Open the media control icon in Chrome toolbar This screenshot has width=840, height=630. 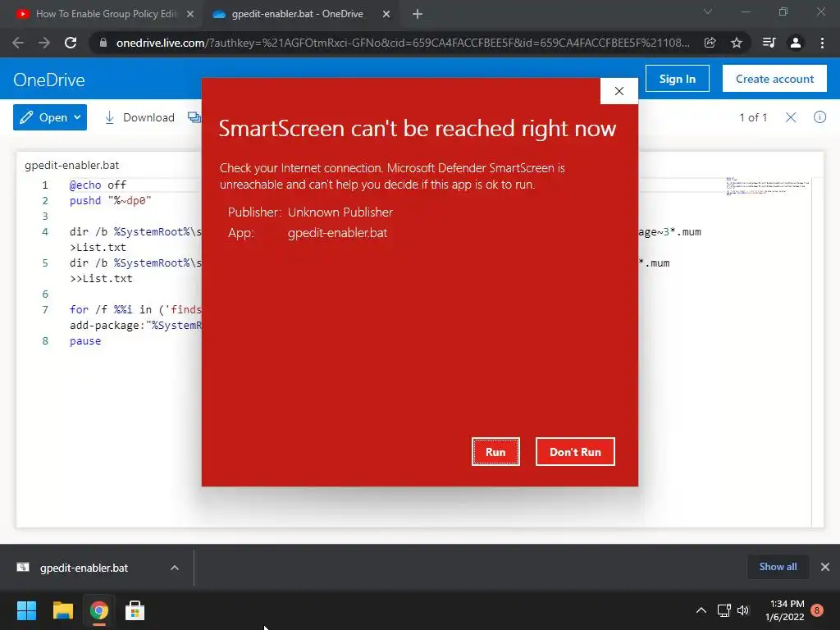point(769,43)
